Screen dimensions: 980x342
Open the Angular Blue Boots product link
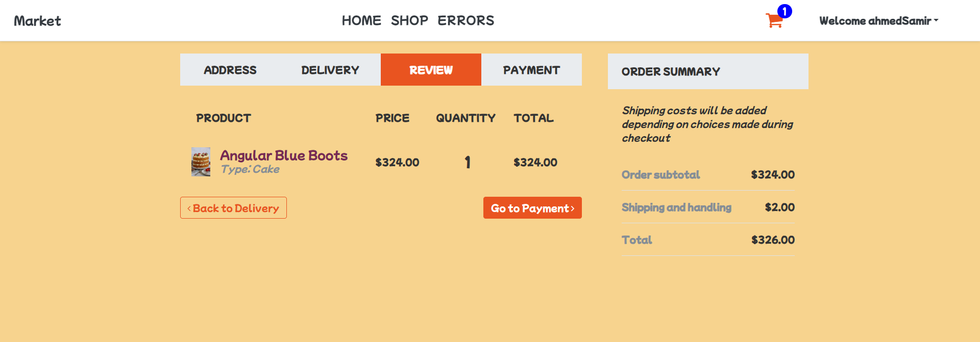(x=284, y=155)
